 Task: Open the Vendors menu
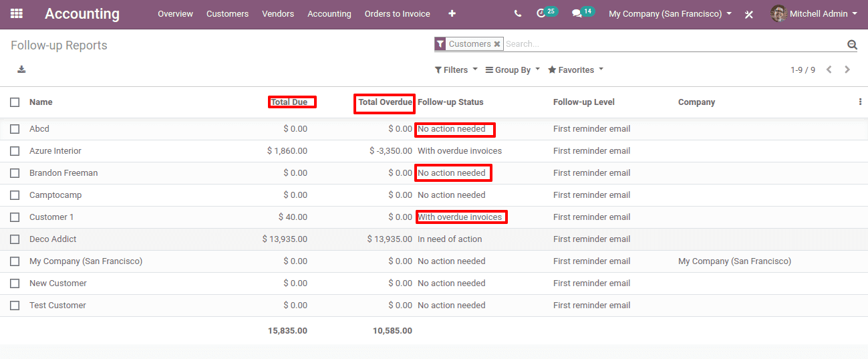coord(278,13)
